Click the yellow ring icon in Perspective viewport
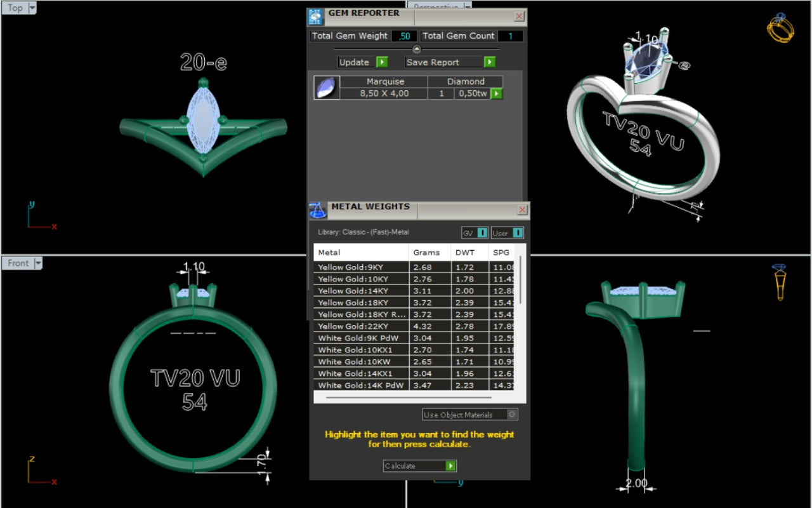This screenshot has width=812, height=508. tap(780, 28)
